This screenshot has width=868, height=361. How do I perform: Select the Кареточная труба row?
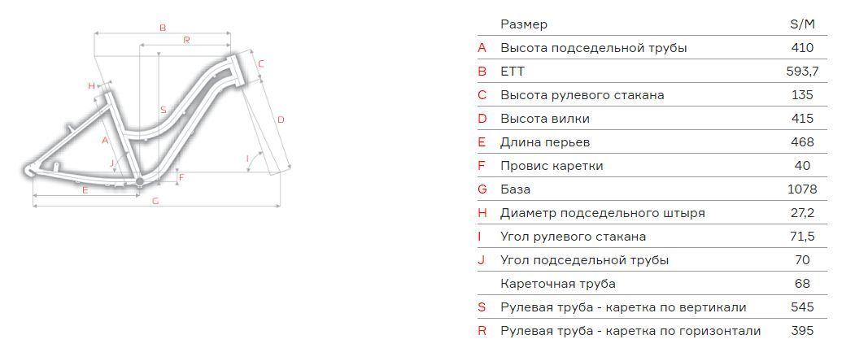pyautogui.click(x=652, y=284)
